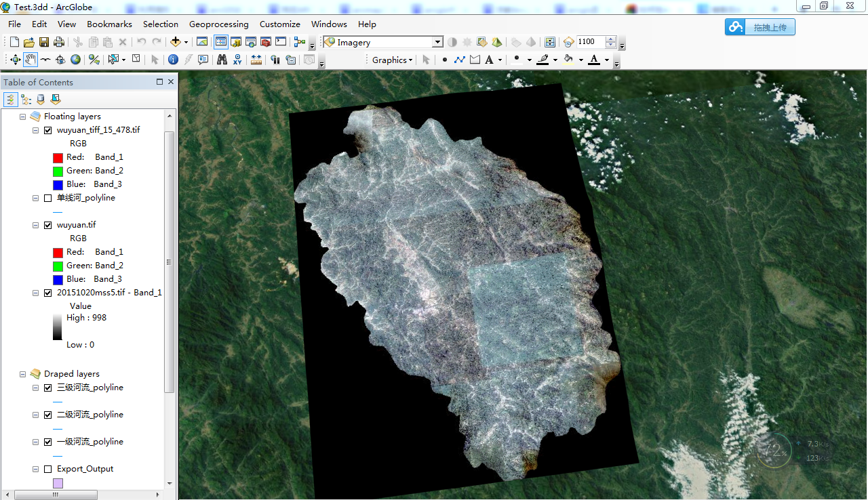Check the 单线河_polyline layer checkbox
The image size is (868, 500).
tap(47, 198)
